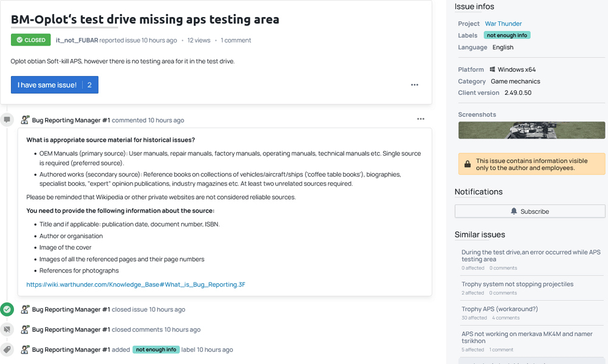Screen dimensions: 608x364
Task: Open the War Thunder project link
Action: (503, 24)
